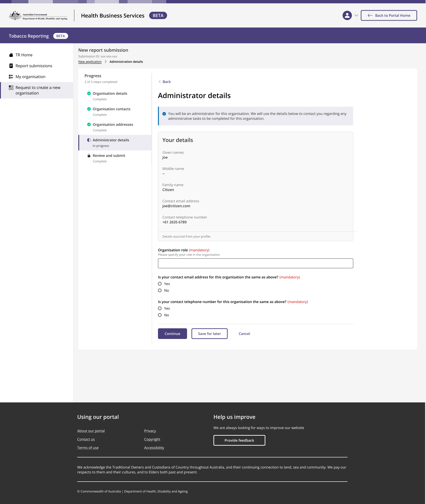426x504 pixels.
Task: Open Copyright footer link
Action: point(152,439)
